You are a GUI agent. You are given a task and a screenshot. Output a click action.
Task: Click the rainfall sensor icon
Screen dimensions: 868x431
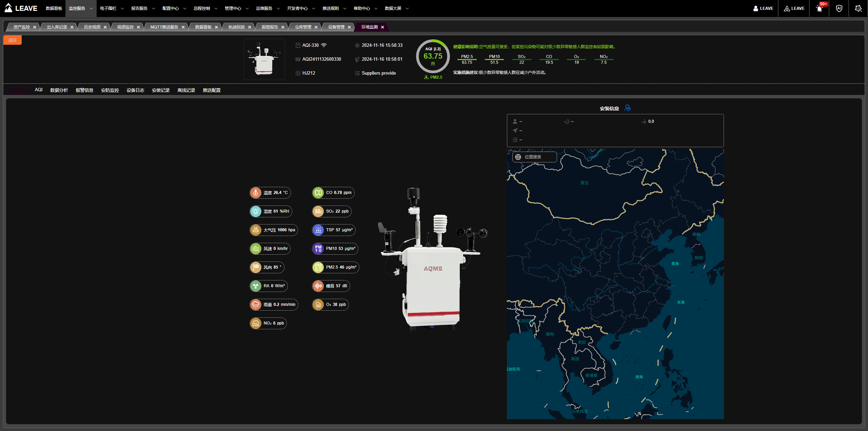click(256, 305)
